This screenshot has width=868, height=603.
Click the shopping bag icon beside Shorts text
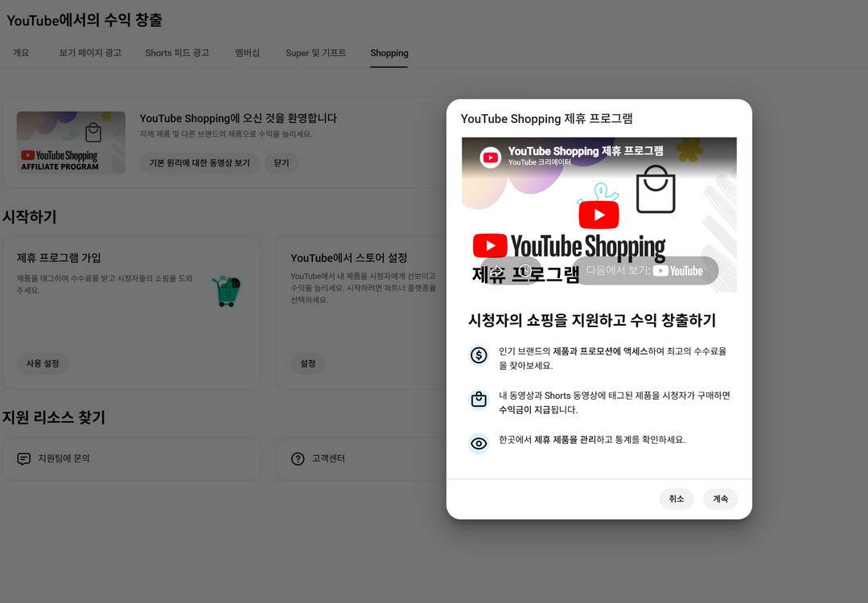click(479, 400)
